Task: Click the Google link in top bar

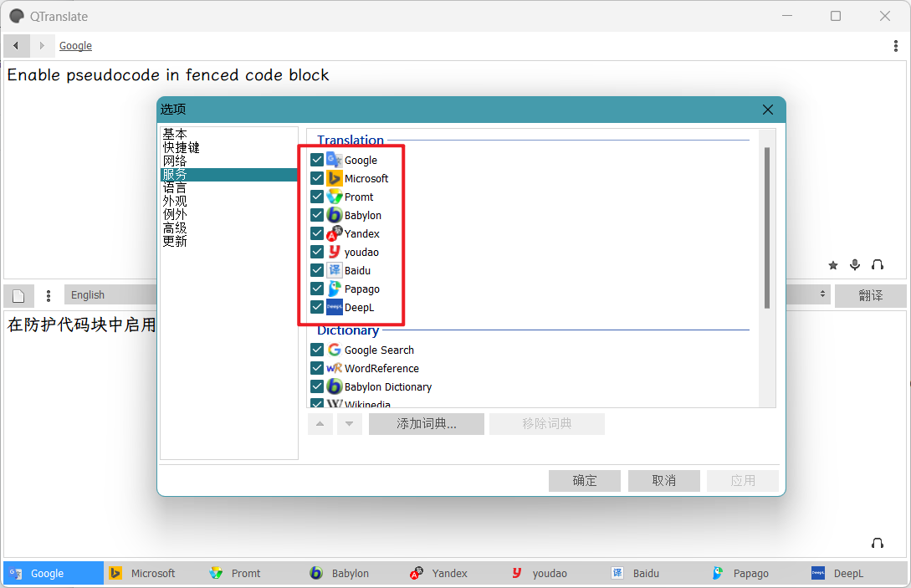Action: (x=75, y=46)
